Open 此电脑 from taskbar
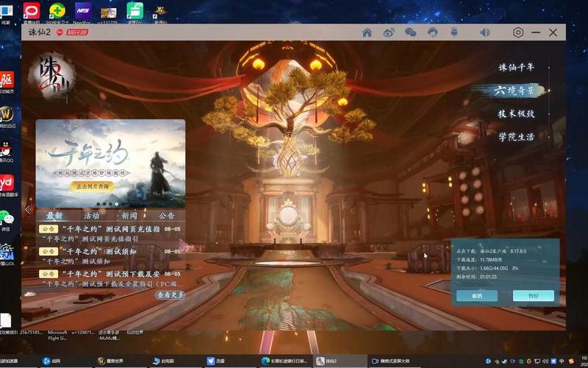Image resolution: width=588 pixels, height=368 pixels. [x=175, y=361]
